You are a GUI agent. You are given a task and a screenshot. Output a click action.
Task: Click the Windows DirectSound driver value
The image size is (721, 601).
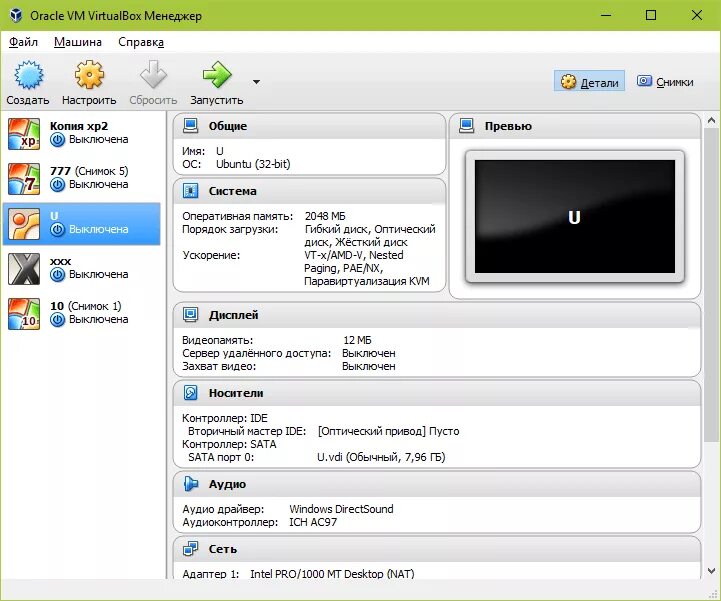pyautogui.click(x=341, y=509)
